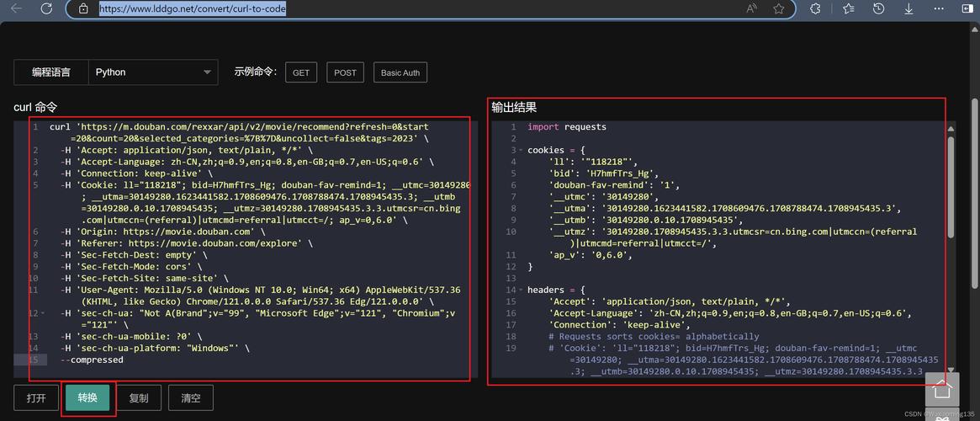
Task: Collapse the cookies block at output line 3
Action: 522,151
